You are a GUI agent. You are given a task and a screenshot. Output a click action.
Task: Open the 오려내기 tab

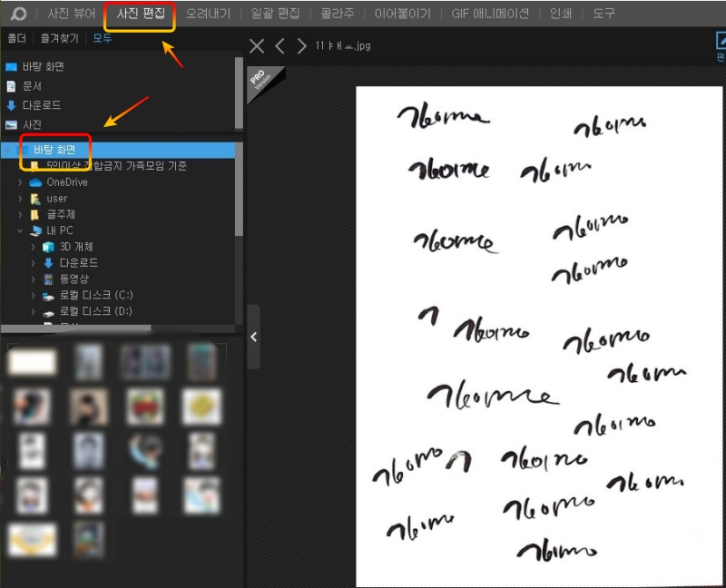208,14
